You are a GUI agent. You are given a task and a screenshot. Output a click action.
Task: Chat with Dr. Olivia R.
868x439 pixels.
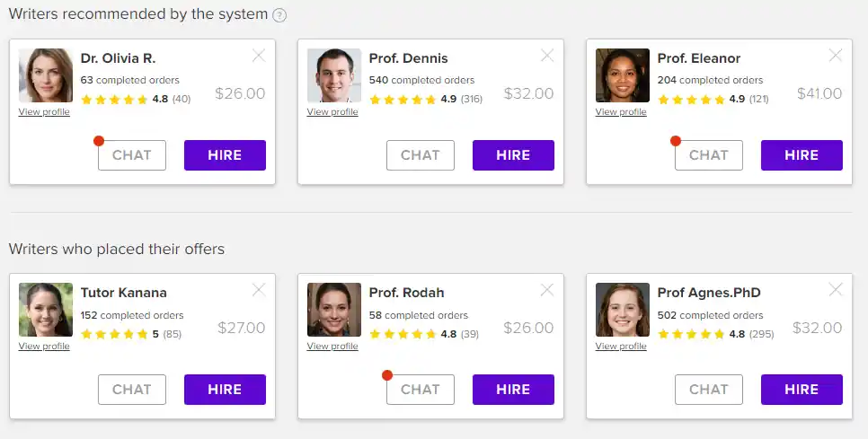[132, 155]
